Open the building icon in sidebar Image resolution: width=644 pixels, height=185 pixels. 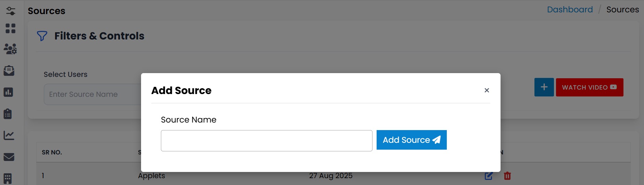(x=8, y=178)
